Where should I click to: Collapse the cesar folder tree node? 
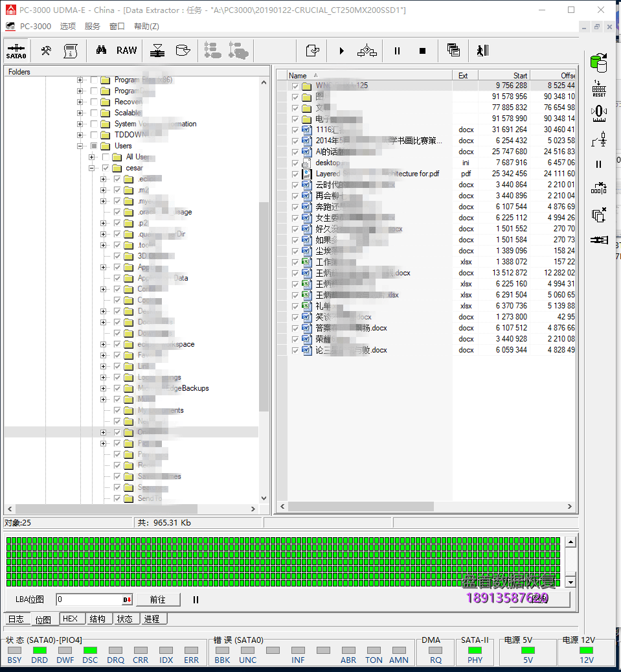pyautogui.click(x=91, y=168)
